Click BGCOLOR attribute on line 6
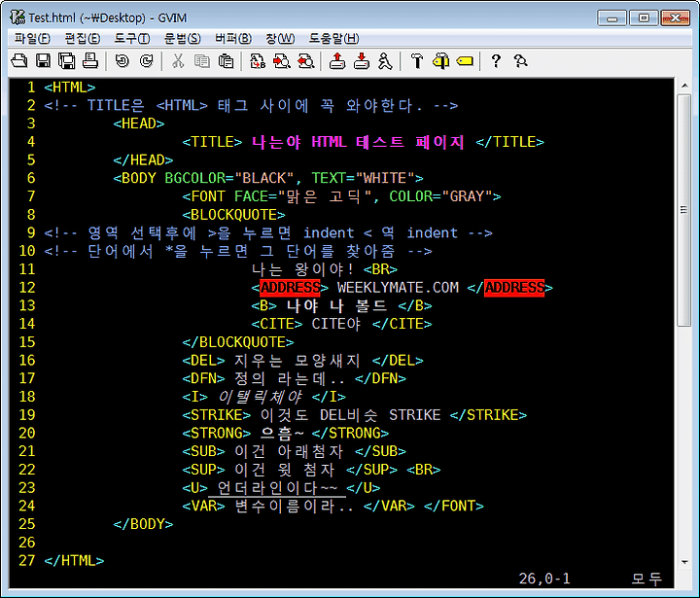700x598 pixels. tap(195, 178)
